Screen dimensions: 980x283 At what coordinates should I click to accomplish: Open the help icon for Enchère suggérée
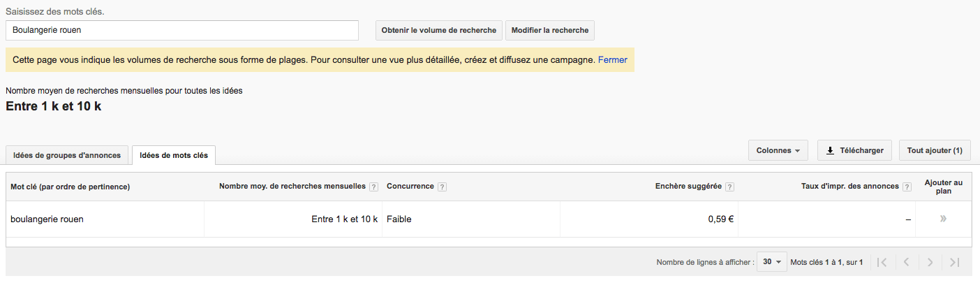click(x=729, y=187)
